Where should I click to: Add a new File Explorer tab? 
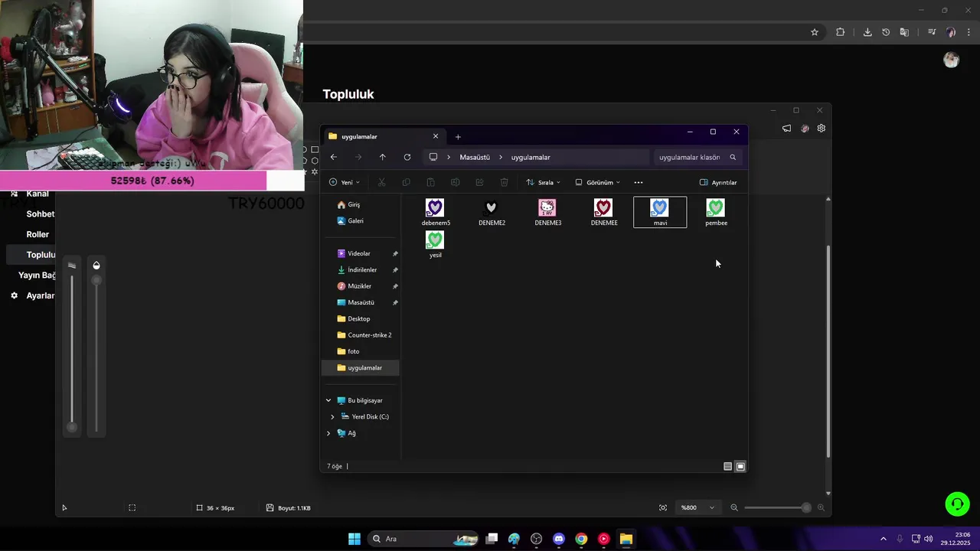tap(458, 137)
